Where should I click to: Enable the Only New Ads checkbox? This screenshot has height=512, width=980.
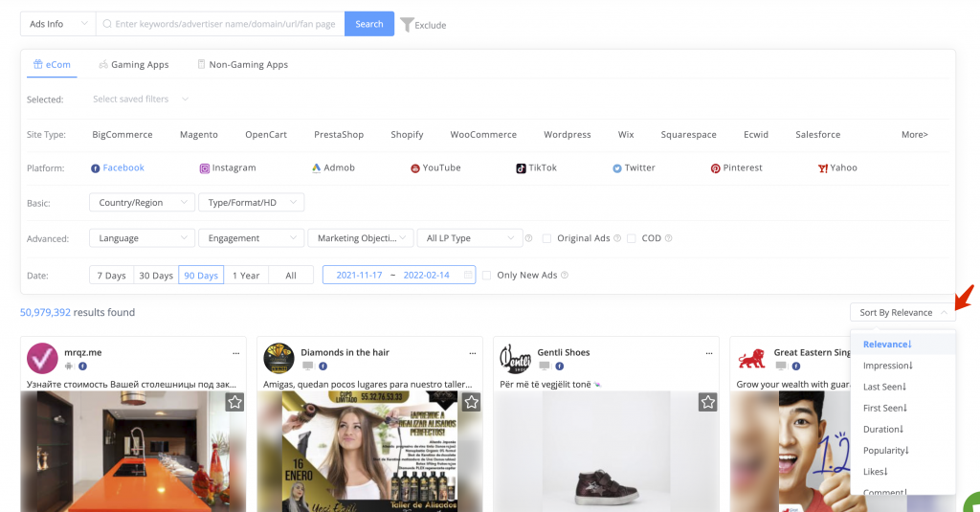point(486,275)
